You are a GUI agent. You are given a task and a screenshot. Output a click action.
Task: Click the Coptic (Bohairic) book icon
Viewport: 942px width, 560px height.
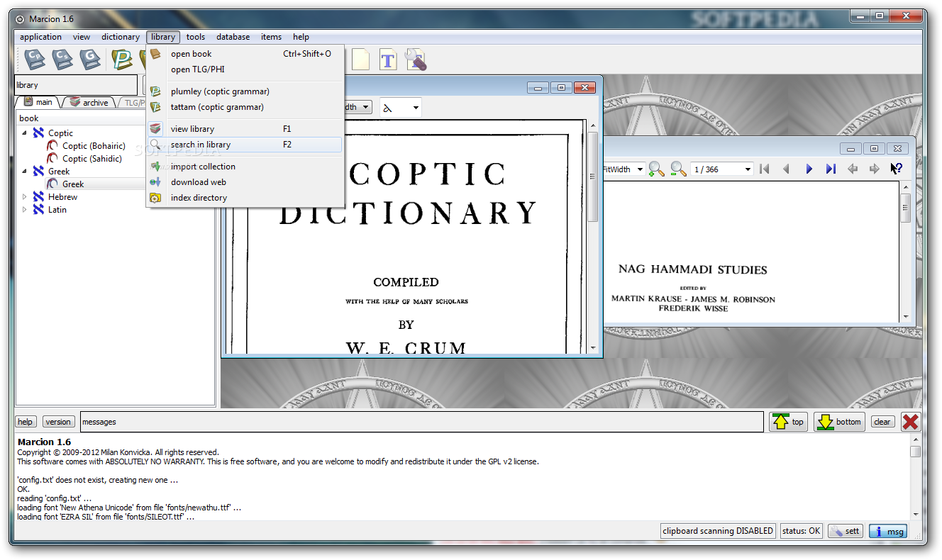click(52, 146)
